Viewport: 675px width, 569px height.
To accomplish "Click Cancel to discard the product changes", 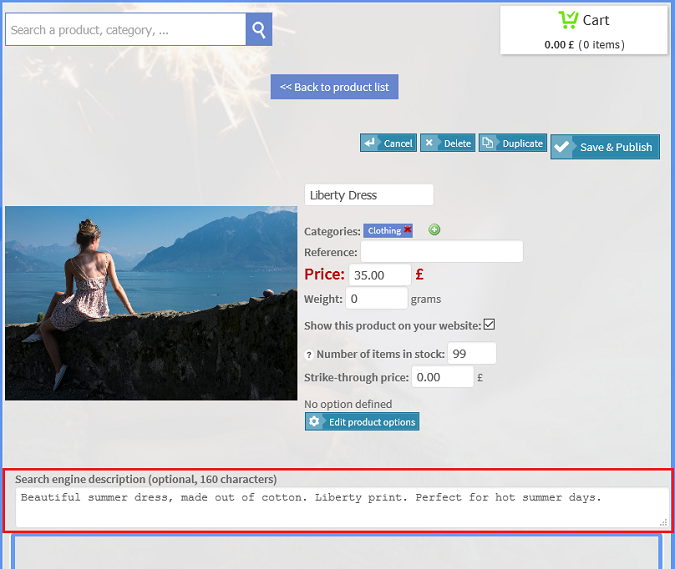I will [x=388, y=143].
